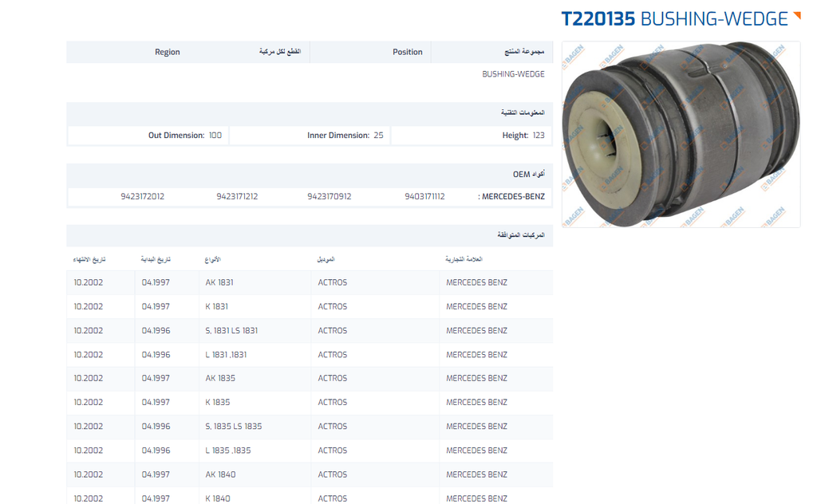Click the MERCEDES-BENZ label in the OEM row

tap(513, 196)
